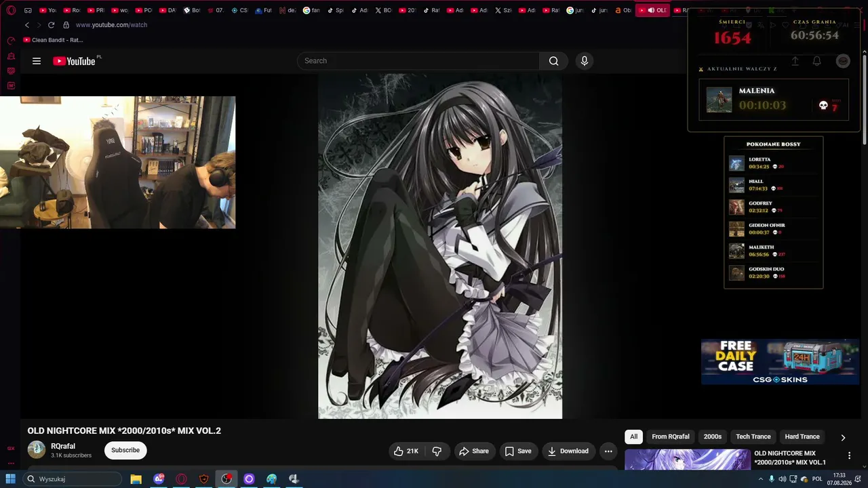Image resolution: width=868 pixels, height=488 pixels.
Task: Click the Godfrey entry in defeated bosses
Action: tap(773, 207)
